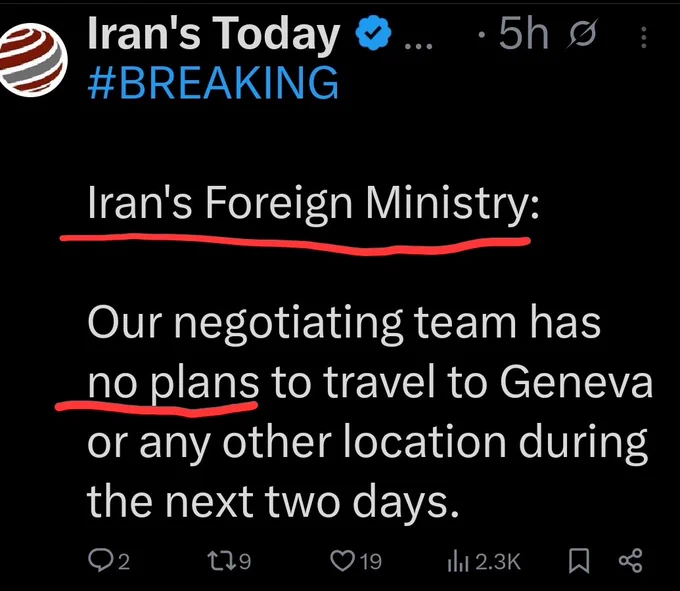680x591 pixels.
Task: Click the 'Iran's Foreign Ministry:' text line
Action: pyautogui.click(x=314, y=203)
